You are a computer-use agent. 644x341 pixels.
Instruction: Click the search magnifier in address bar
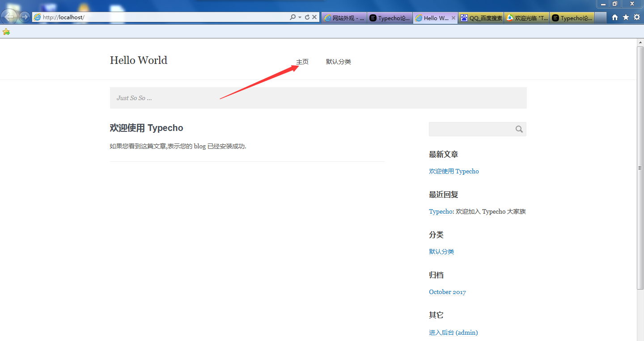[x=292, y=17]
